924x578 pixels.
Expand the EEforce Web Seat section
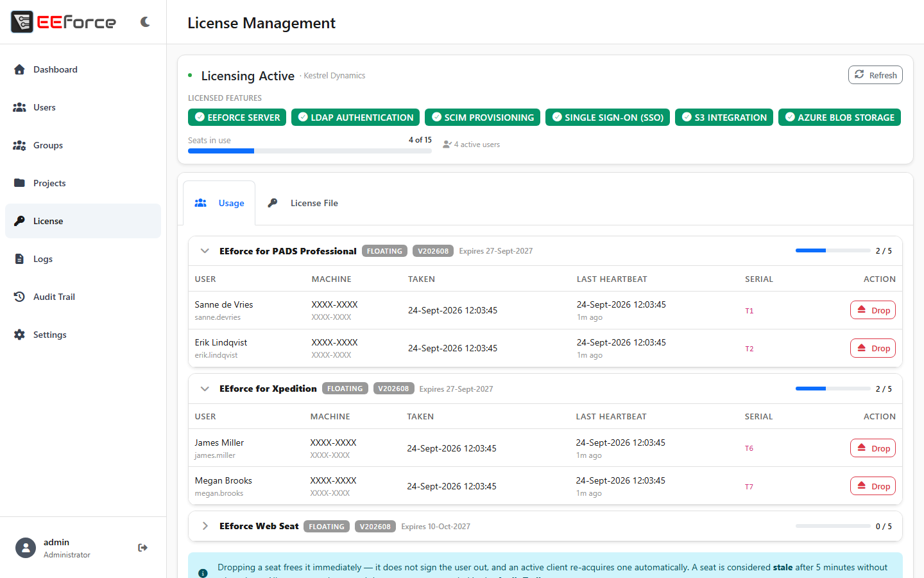205,526
